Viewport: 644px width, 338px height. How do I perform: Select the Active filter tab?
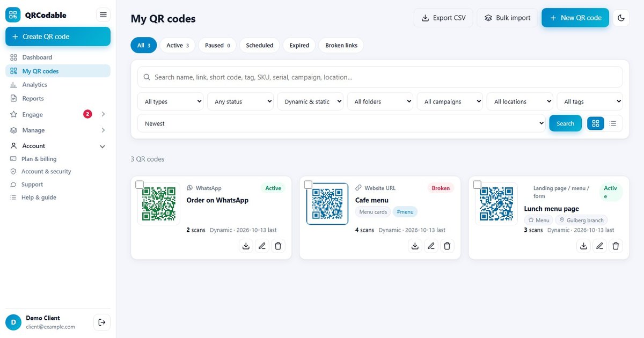(178, 46)
